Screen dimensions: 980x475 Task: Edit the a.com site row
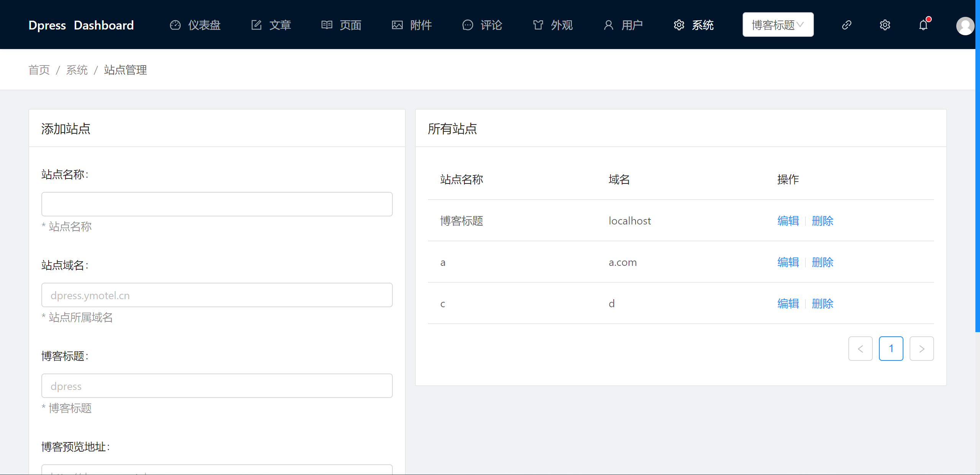(788, 262)
